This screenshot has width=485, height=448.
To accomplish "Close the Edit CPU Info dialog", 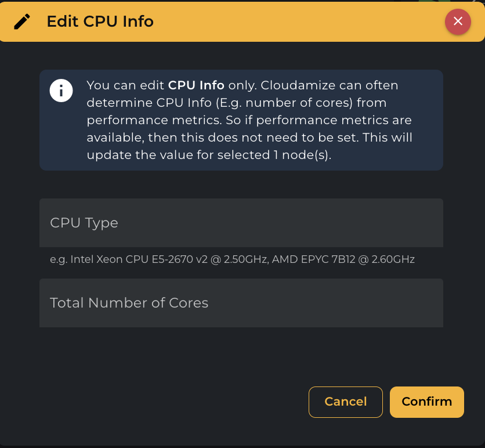I will pyautogui.click(x=458, y=21).
